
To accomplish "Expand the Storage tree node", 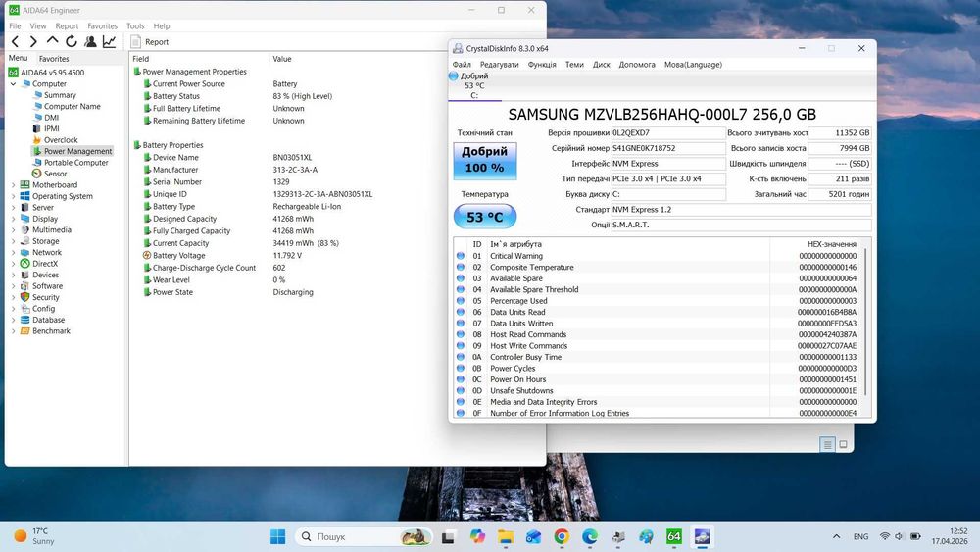I will tap(13, 241).
